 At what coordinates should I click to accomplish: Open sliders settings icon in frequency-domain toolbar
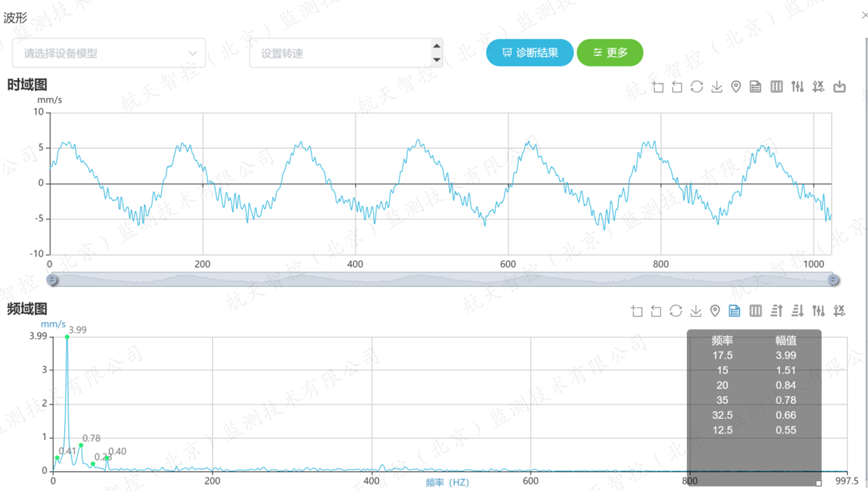(x=818, y=311)
